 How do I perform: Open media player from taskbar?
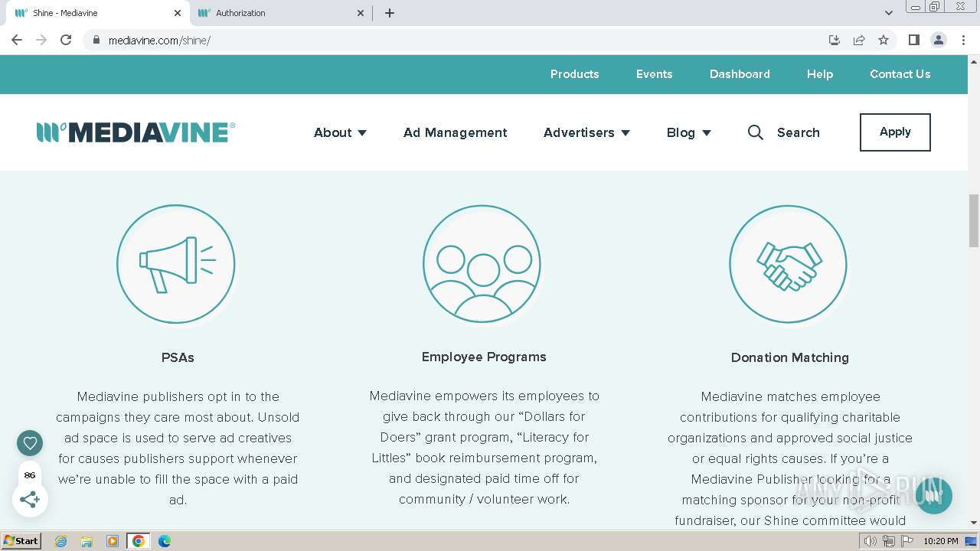tap(113, 541)
